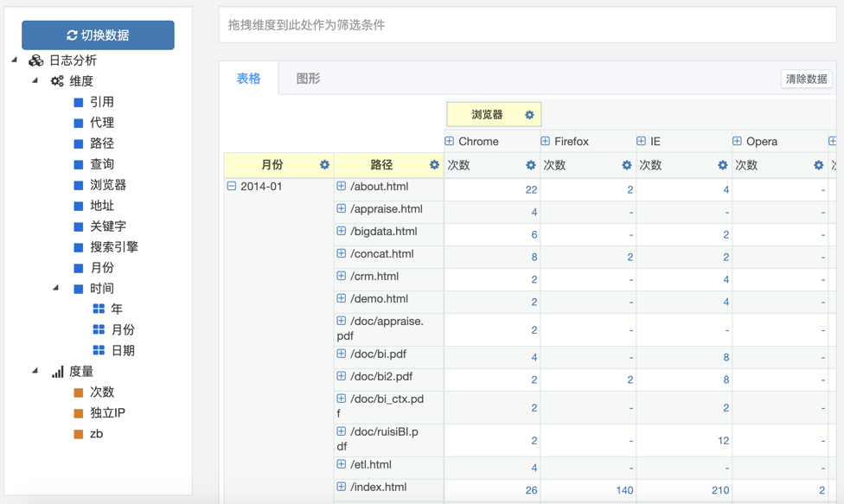Collapse the 维度 tree node

(x=35, y=81)
